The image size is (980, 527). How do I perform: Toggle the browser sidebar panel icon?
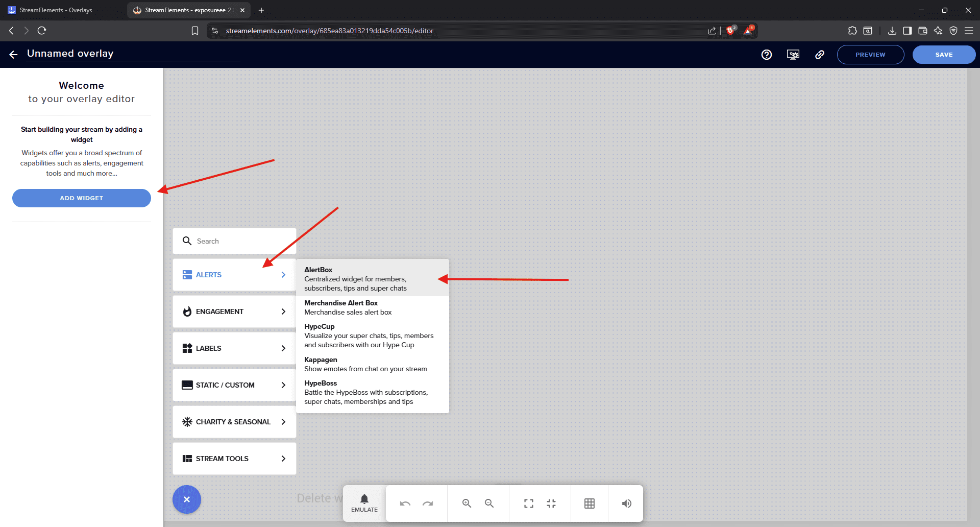point(908,31)
